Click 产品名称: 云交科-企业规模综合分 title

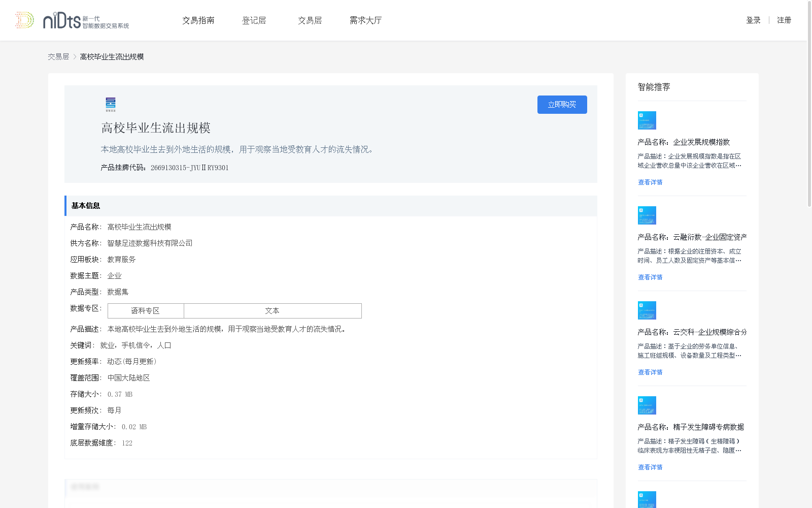click(692, 332)
